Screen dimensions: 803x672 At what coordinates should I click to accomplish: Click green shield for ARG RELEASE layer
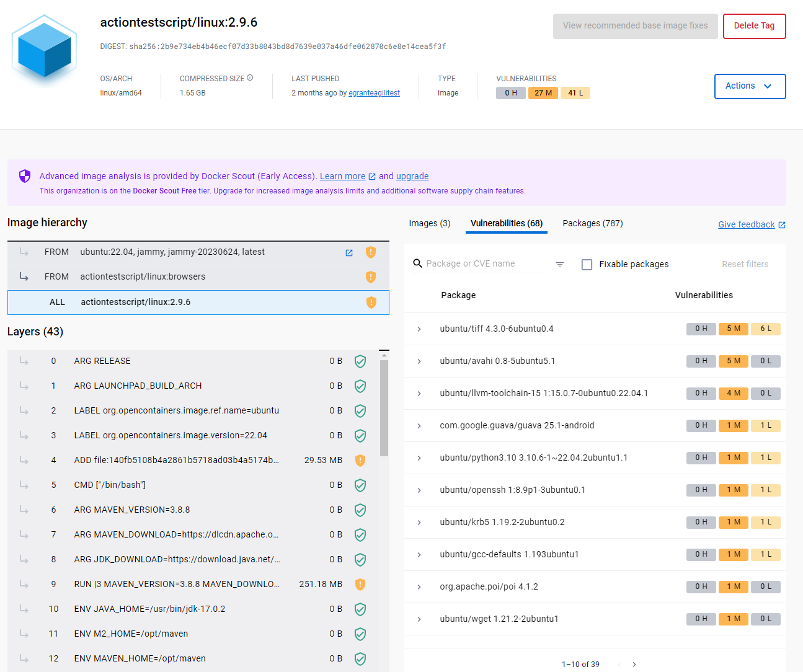coord(360,361)
